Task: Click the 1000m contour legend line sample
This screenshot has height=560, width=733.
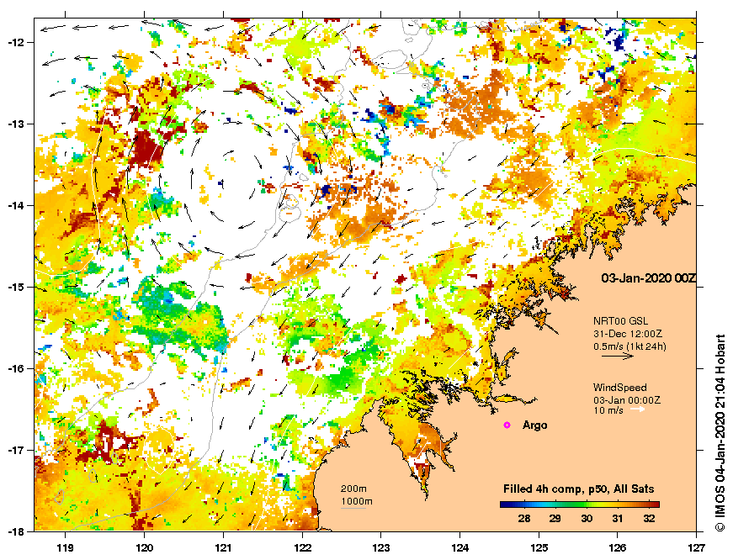Action: pyautogui.click(x=353, y=508)
